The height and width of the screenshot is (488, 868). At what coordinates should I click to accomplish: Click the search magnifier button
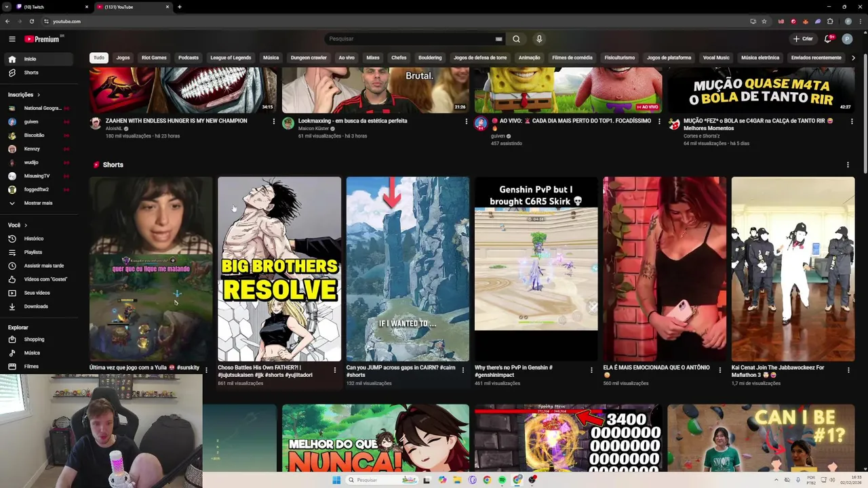coord(516,39)
